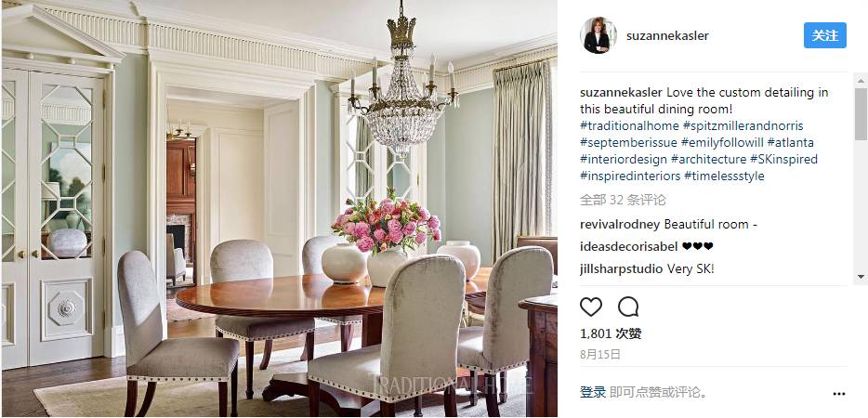Screen dimensions: 868x418
Task: Open the three-dot more options menu
Action: [838, 394]
